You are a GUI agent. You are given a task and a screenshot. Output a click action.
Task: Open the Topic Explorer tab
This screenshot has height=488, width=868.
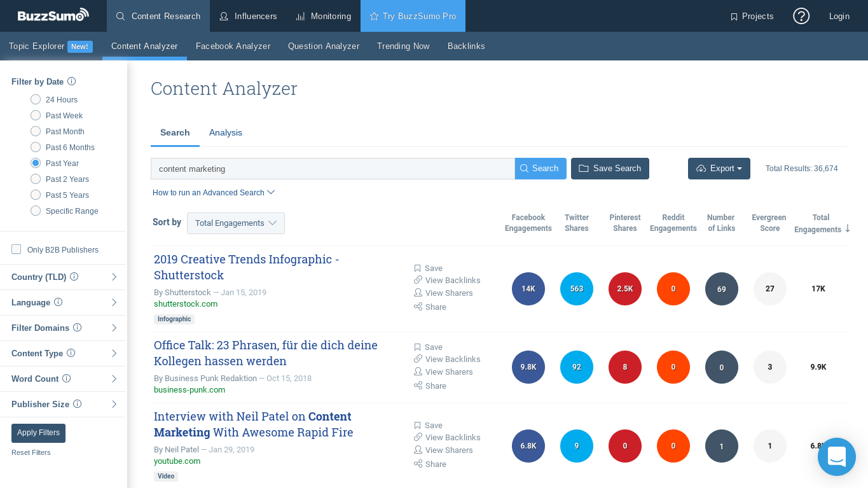51,46
